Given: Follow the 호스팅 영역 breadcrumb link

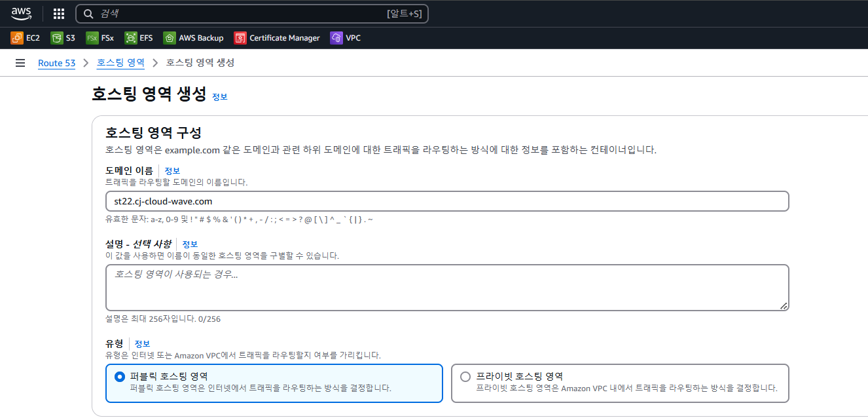Looking at the screenshot, I should point(120,63).
